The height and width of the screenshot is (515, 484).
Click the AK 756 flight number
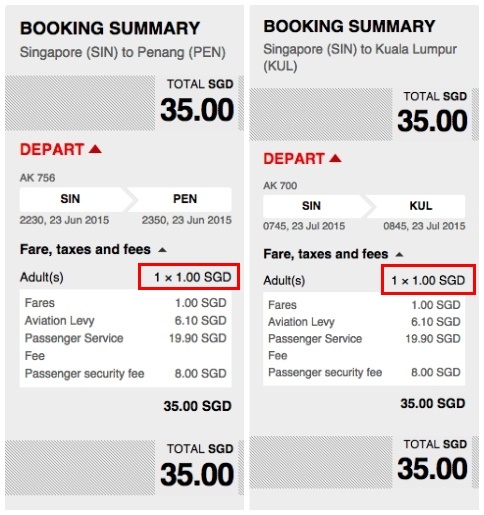click(37, 178)
